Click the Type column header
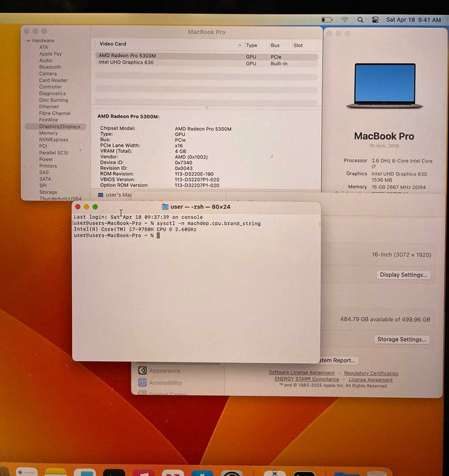The height and width of the screenshot is (476, 449). coord(252,46)
